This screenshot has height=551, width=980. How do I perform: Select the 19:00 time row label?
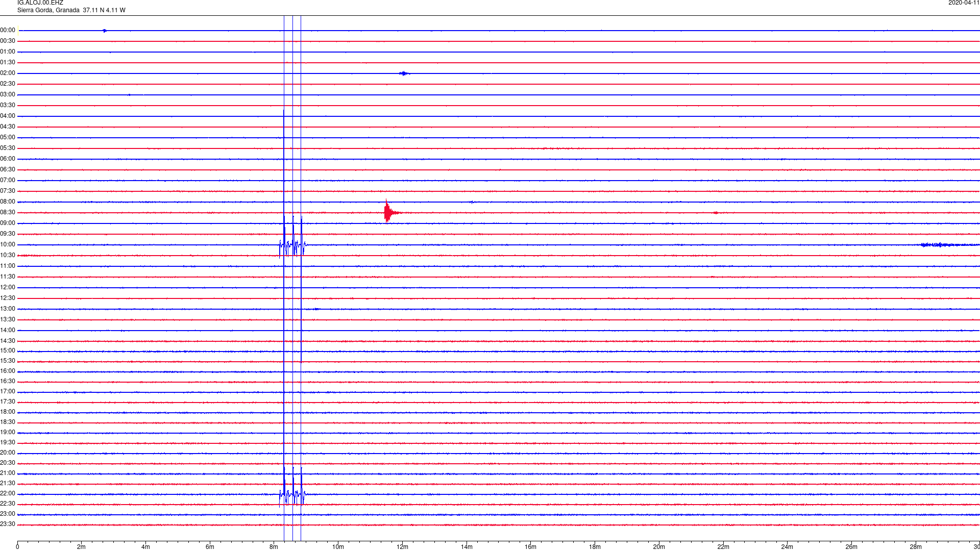click(8, 433)
